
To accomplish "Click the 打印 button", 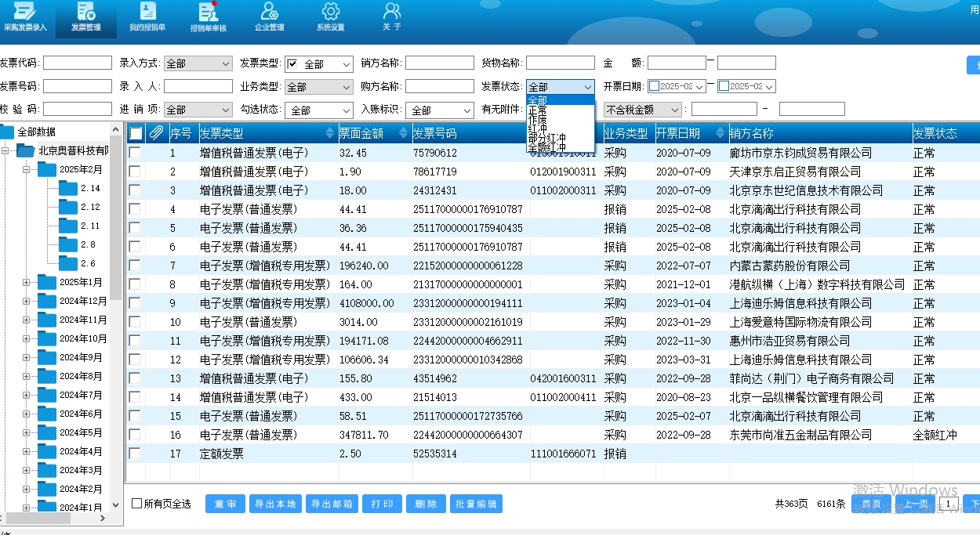I will (x=382, y=504).
